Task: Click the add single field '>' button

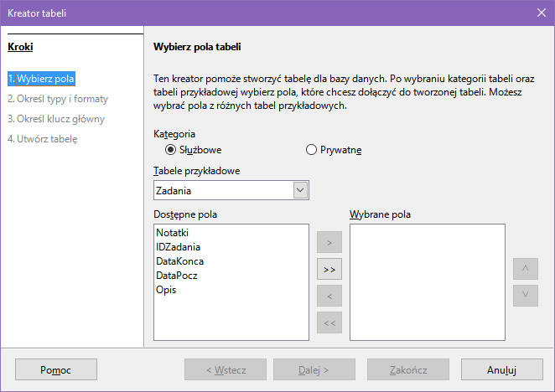Action: click(329, 243)
